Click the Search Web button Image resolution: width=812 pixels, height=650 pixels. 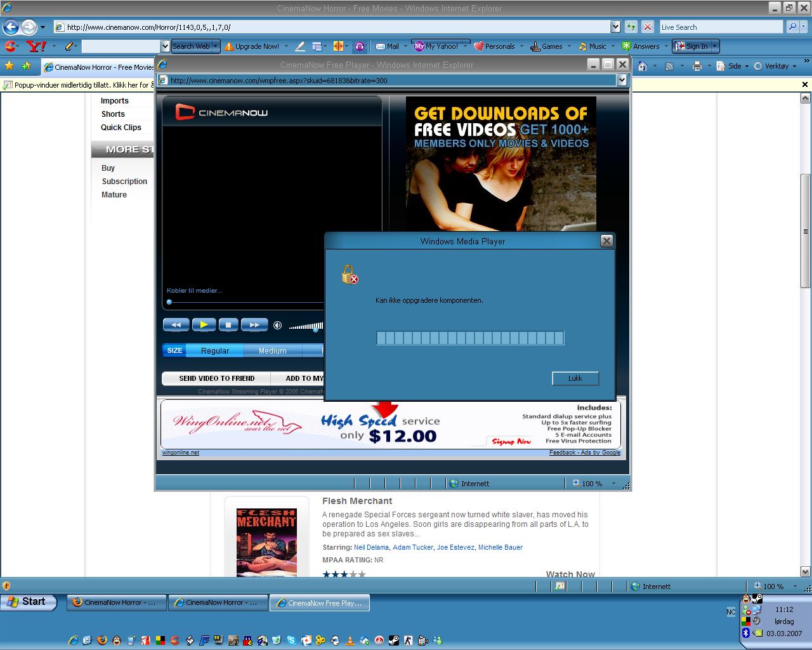(191, 46)
